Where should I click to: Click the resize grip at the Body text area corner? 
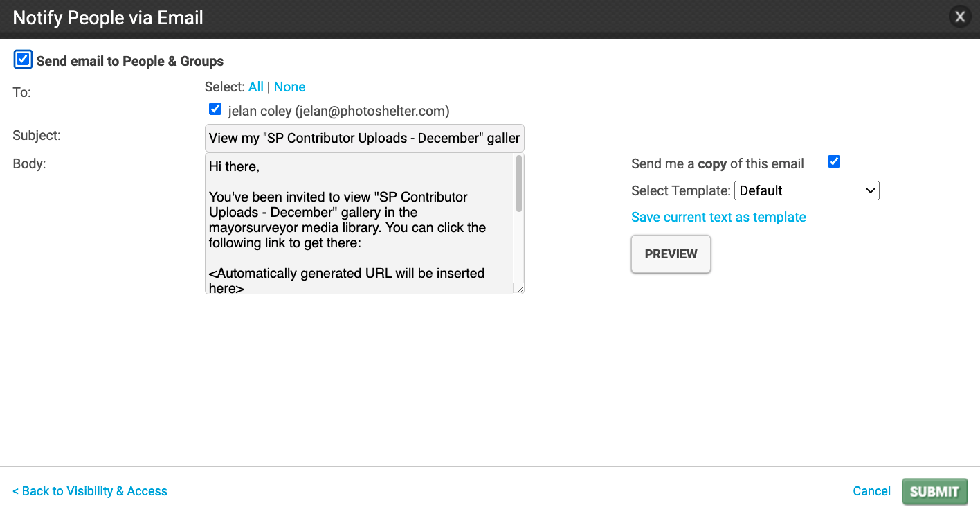click(518, 288)
